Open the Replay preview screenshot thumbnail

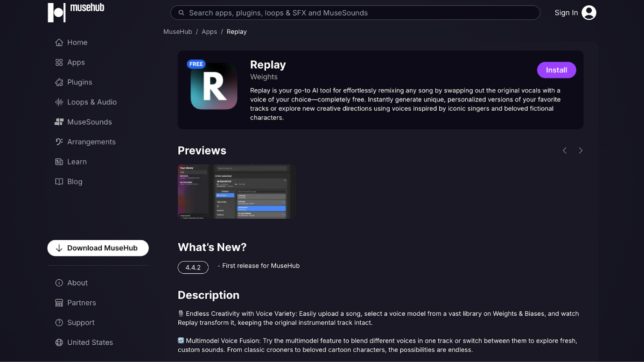point(237,192)
